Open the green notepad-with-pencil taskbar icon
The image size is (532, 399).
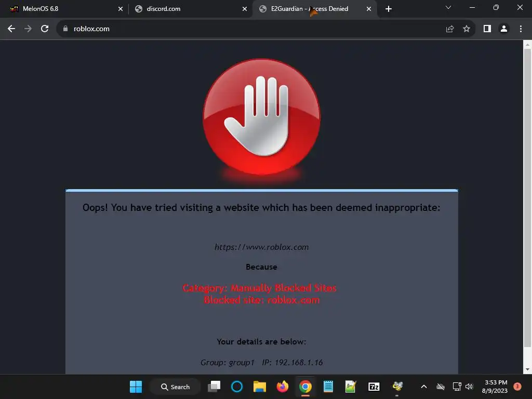(351, 387)
